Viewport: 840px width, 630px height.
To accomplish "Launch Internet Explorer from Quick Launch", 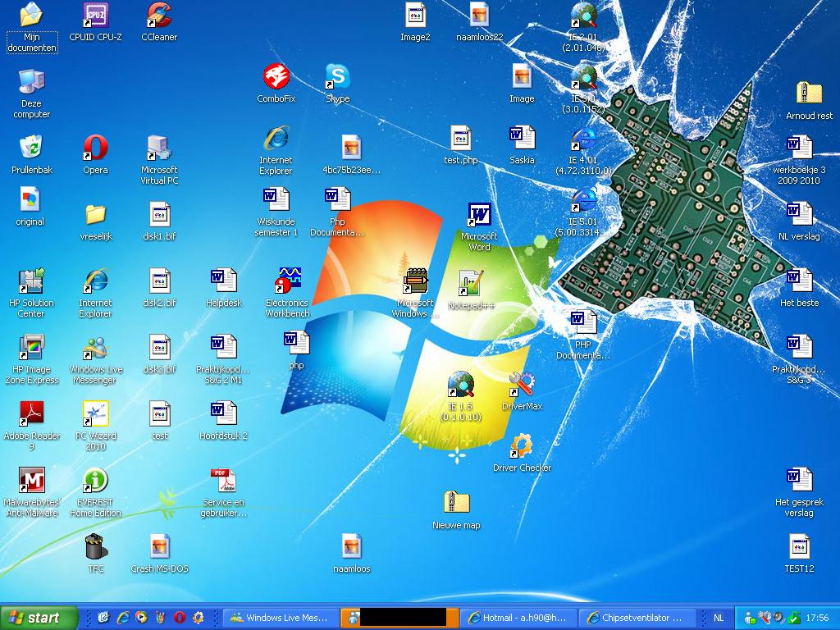I will pyautogui.click(x=123, y=618).
